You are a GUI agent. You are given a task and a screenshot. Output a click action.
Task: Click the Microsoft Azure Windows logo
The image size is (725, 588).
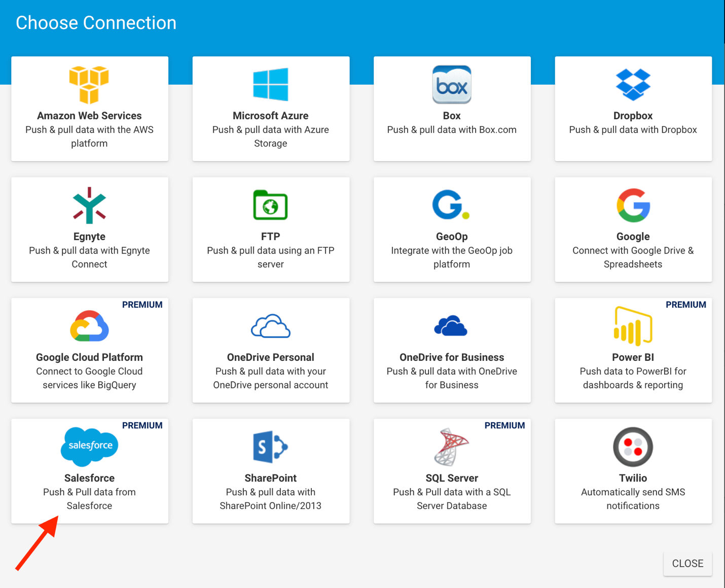[271, 85]
